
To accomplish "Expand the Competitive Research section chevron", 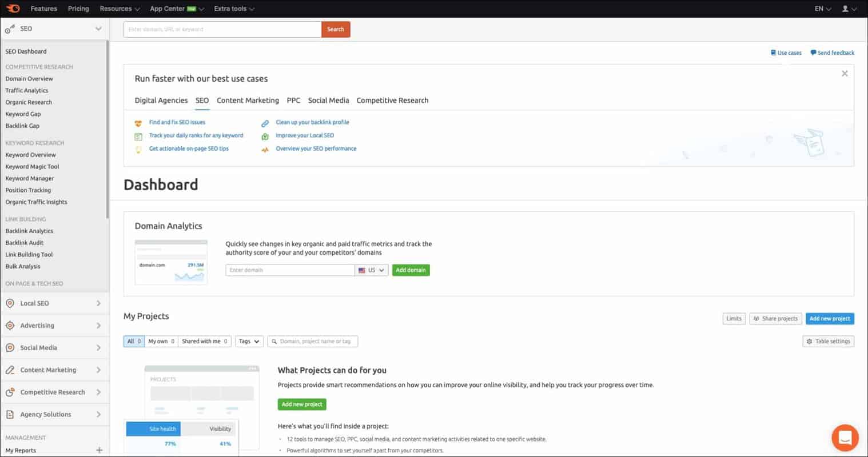I will coord(98,392).
